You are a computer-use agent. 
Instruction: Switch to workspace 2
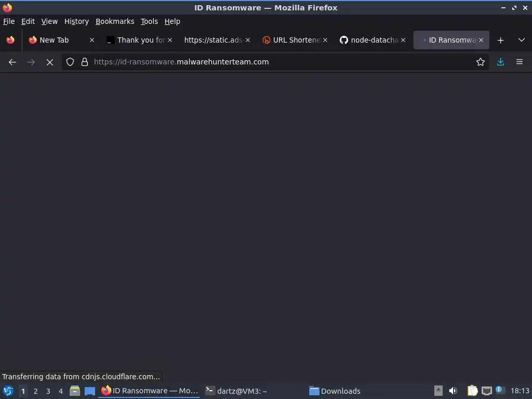pos(36,391)
